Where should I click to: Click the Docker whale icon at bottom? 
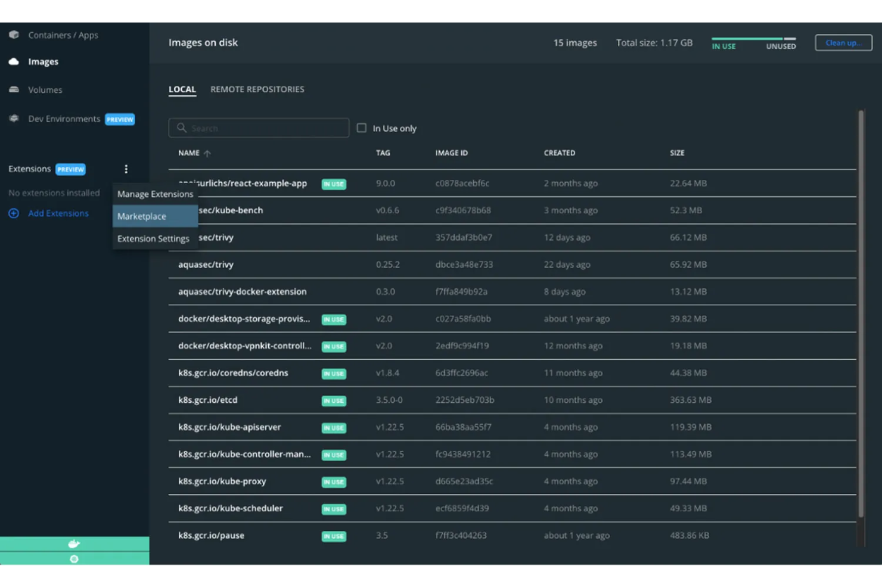coord(73,543)
